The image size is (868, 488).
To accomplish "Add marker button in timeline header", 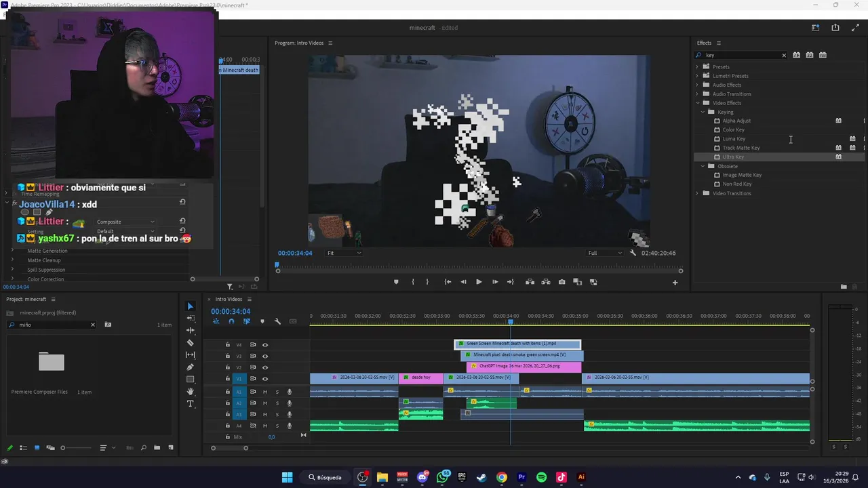I will pyautogui.click(x=262, y=321).
